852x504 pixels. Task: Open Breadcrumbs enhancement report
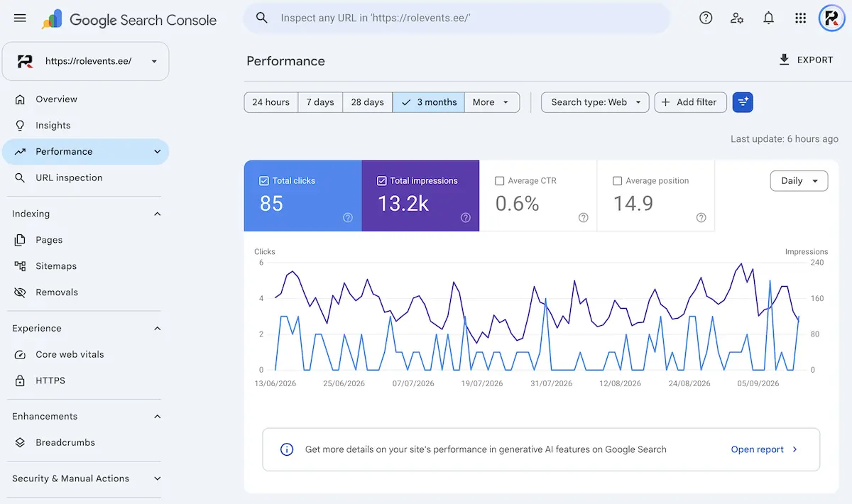[x=86, y=442]
